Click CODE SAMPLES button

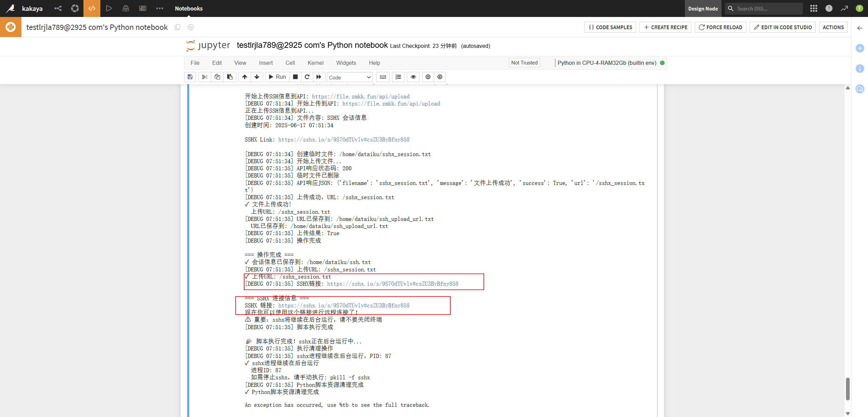(x=610, y=27)
